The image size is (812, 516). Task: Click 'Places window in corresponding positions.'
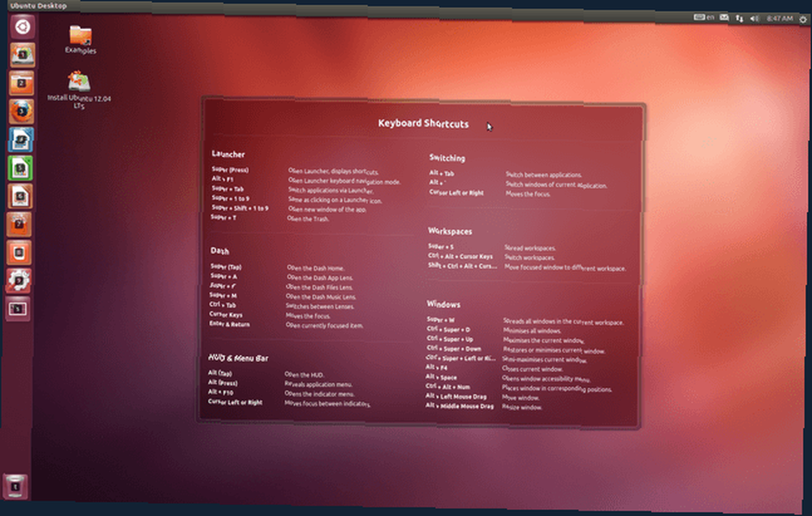coord(557,388)
